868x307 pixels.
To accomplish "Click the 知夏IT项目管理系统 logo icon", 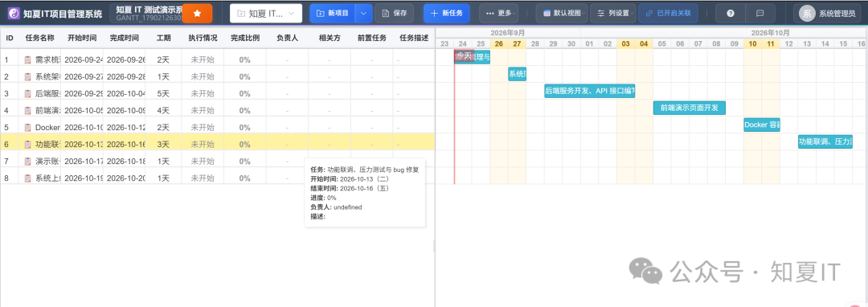I will [14, 14].
